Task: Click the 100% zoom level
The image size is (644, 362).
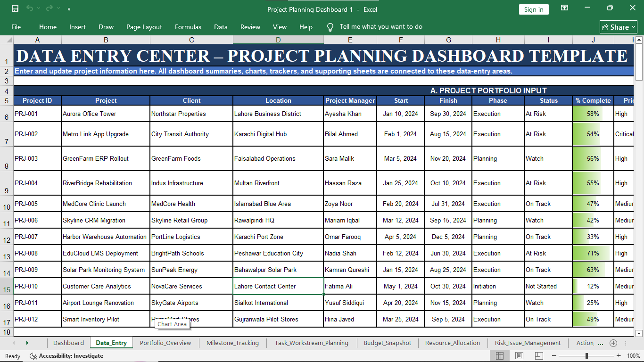Action: click(633, 356)
